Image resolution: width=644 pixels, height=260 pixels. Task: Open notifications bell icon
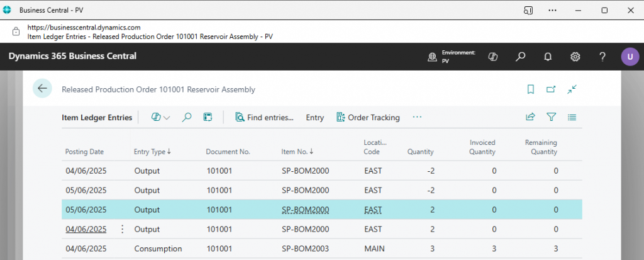pos(548,57)
